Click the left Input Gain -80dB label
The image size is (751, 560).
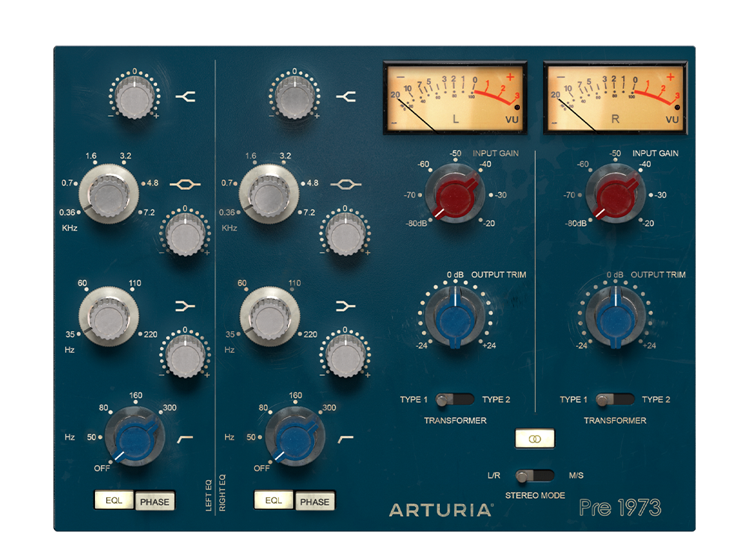[416, 223]
